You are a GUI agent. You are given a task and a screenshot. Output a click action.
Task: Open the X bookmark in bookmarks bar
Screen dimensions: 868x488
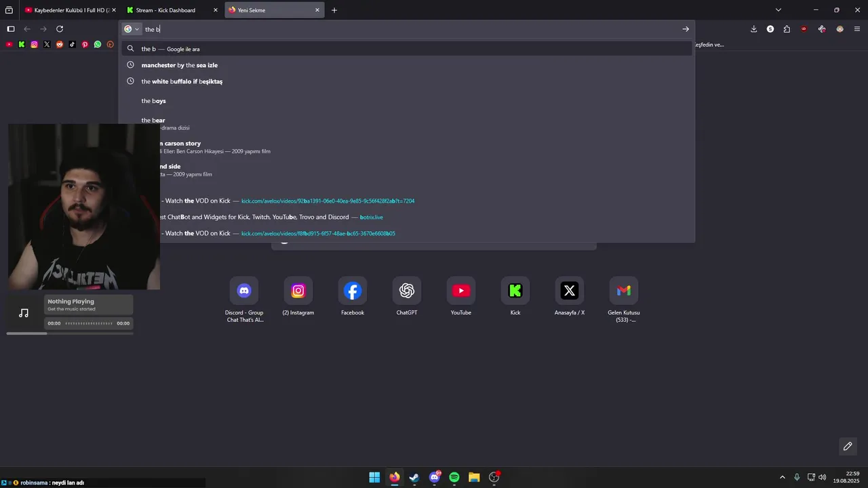pyautogui.click(x=47, y=45)
